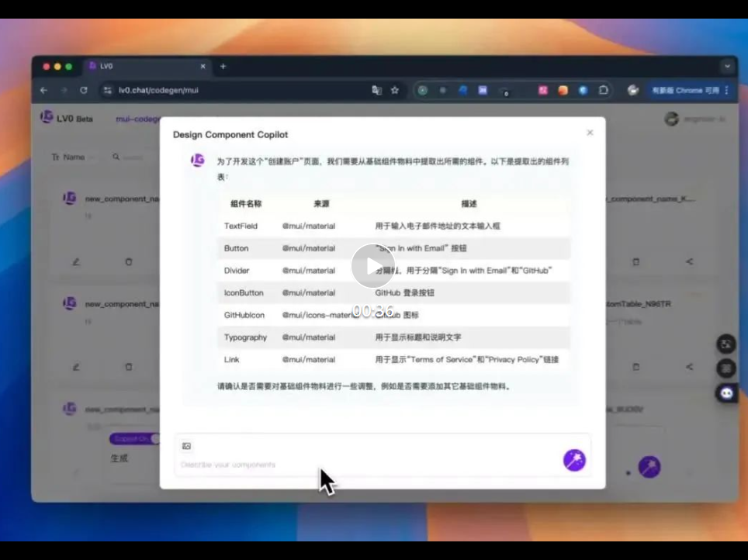Toggle the Copilot On switch

[x=134, y=439]
